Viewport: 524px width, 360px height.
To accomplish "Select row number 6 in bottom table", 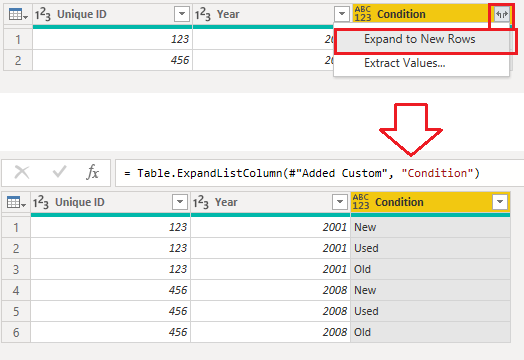I will 16,332.
